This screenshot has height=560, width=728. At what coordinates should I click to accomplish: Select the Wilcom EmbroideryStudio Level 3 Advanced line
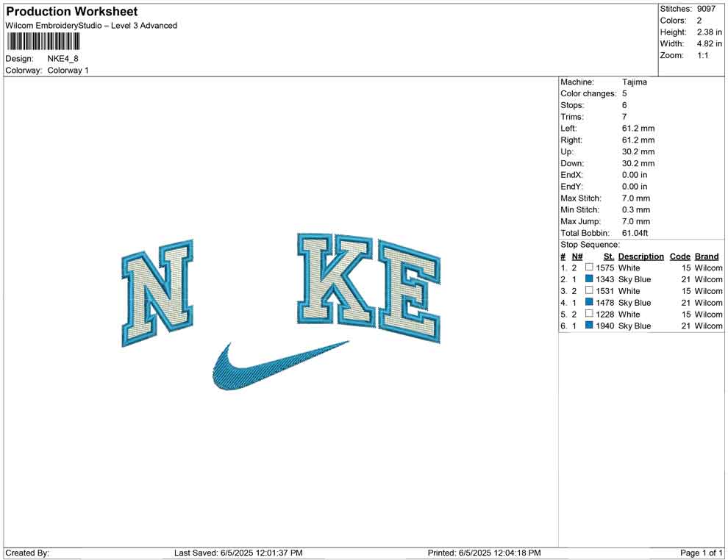click(91, 26)
